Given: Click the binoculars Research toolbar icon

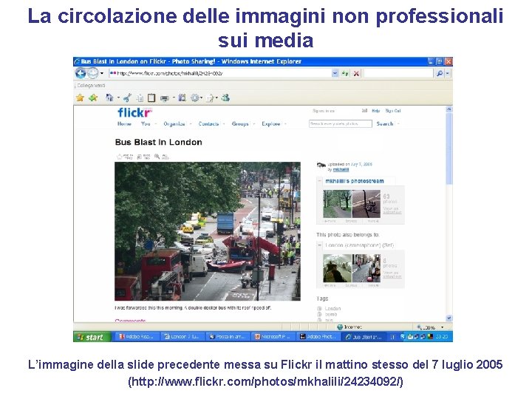Looking at the screenshot, I should 183,98.
